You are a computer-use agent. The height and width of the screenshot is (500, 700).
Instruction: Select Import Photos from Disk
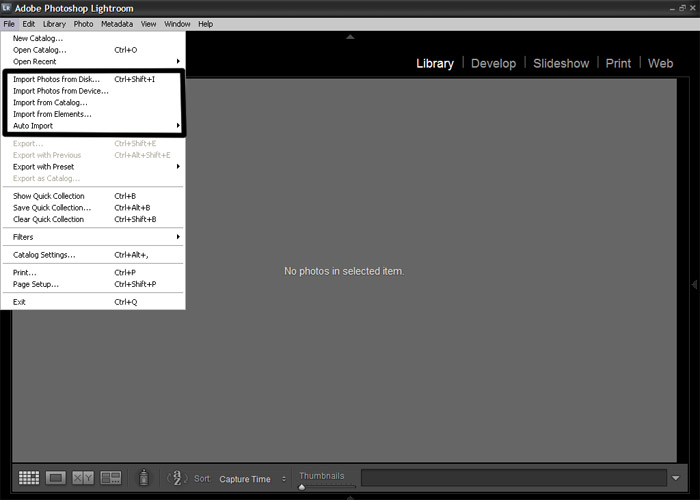[x=93, y=79]
